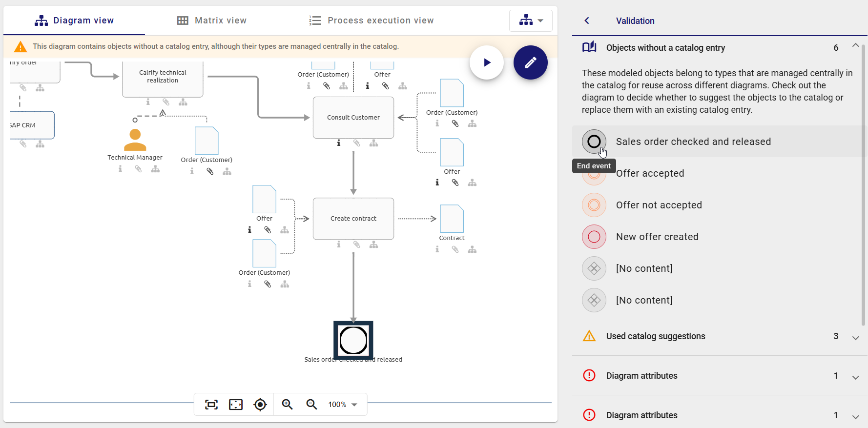The height and width of the screenshot is (428, 868).
Task: Click the Contract document icon
Action: (x=452, y=219)
